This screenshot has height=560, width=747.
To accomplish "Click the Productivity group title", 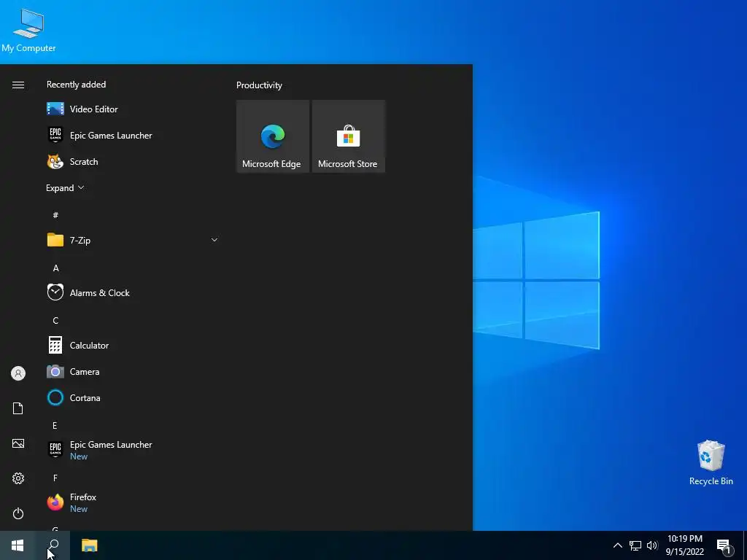I will click(x=259, y=85).
